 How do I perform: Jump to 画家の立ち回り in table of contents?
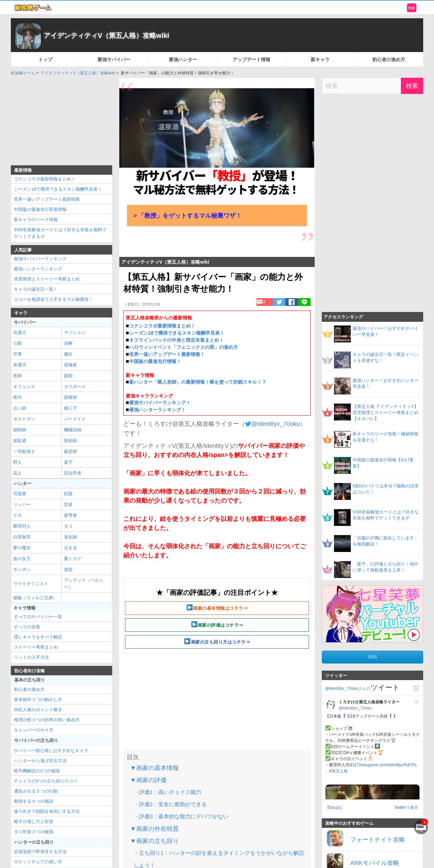(x=154, y=841)
